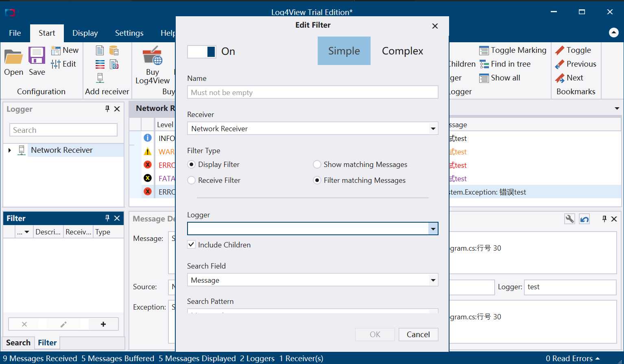Click the wrench settings icon in Message Details
The image size is (624, 364).
pyautogui.click(x=570, y=219)
